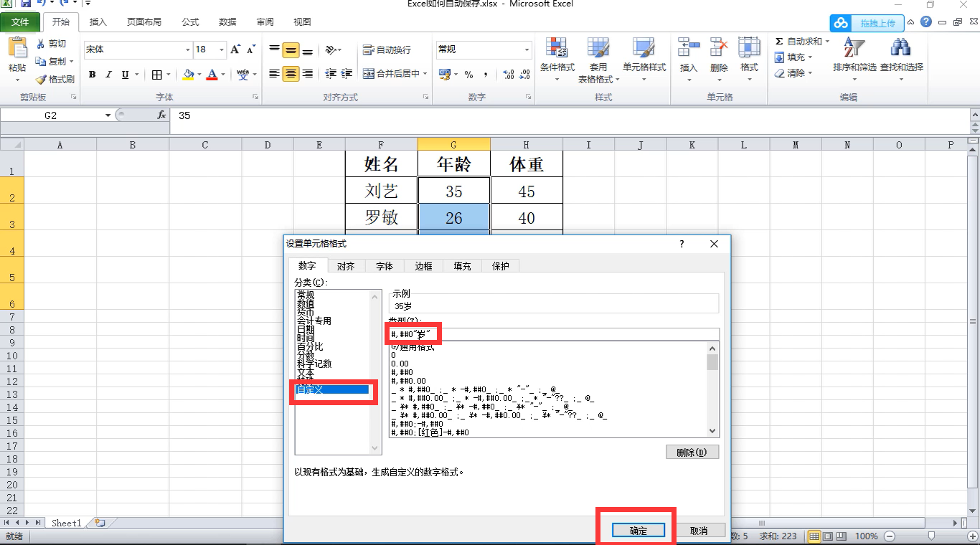Click inside the 类型 format field
The width and height of the screenshot is (980, 545).
pos(502,333)
